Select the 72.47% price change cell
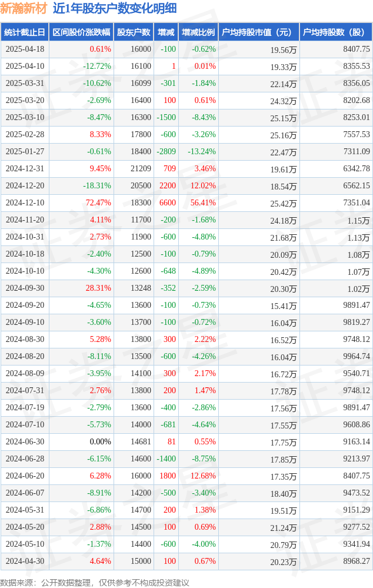This screenshot has width=373, height=588. click(98, 203)
